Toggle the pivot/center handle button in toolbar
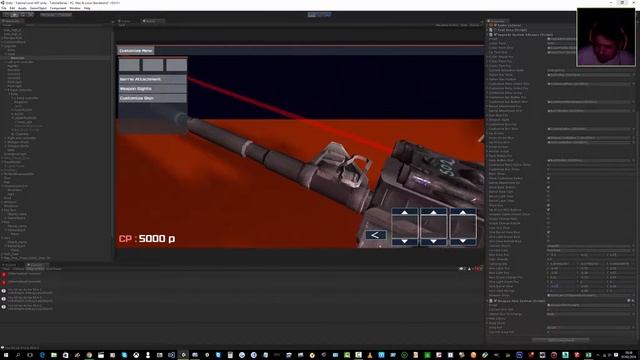This screenshot has width=640, height=360. coord(48,15)
